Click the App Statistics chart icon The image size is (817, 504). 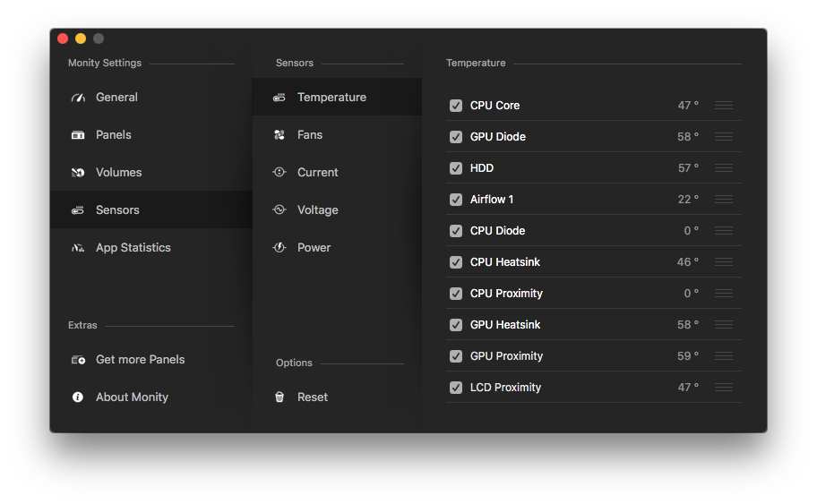click(78, 248)
